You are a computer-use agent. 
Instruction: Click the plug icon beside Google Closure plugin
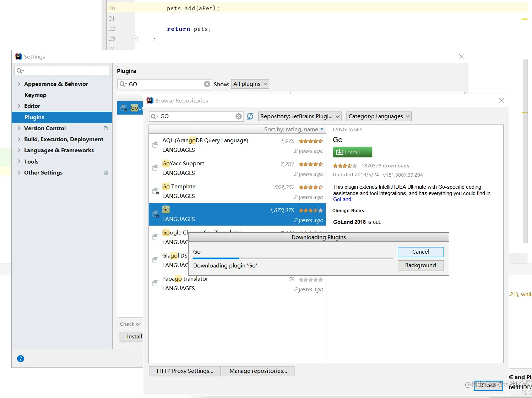tap(155, 237)
